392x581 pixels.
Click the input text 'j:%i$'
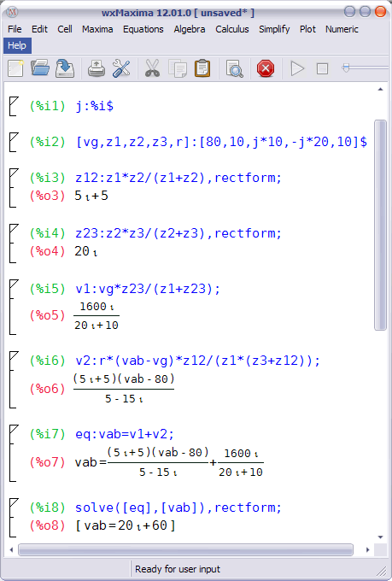(x=95, y=107)
